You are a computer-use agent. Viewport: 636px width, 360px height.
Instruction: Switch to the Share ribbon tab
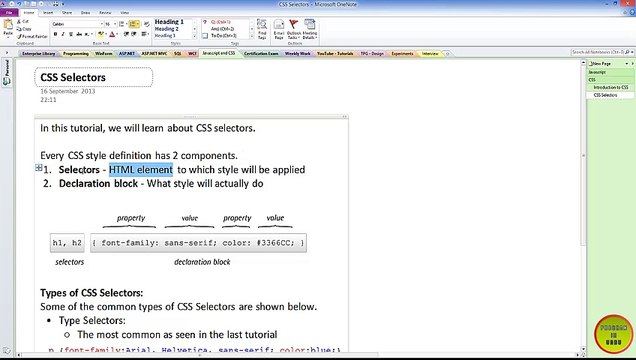(x=67, y=13)
